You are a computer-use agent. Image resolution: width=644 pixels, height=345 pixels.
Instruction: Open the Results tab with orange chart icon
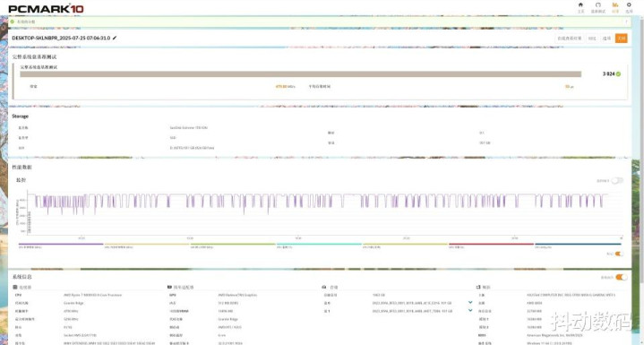point(614,7)
